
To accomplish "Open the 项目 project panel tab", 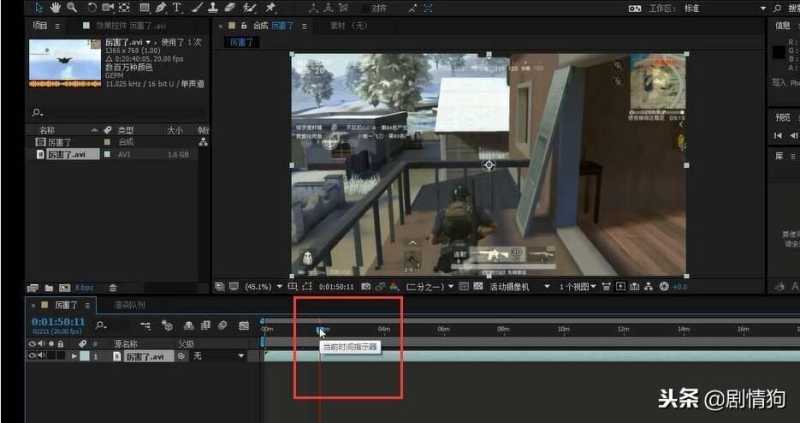I will tap(40, 25).
